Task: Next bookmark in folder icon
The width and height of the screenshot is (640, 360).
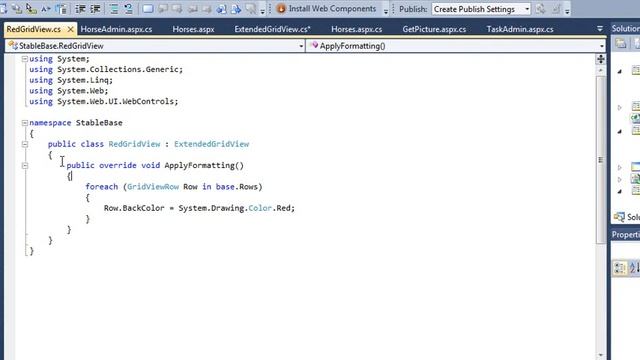Action: [206, 9]
